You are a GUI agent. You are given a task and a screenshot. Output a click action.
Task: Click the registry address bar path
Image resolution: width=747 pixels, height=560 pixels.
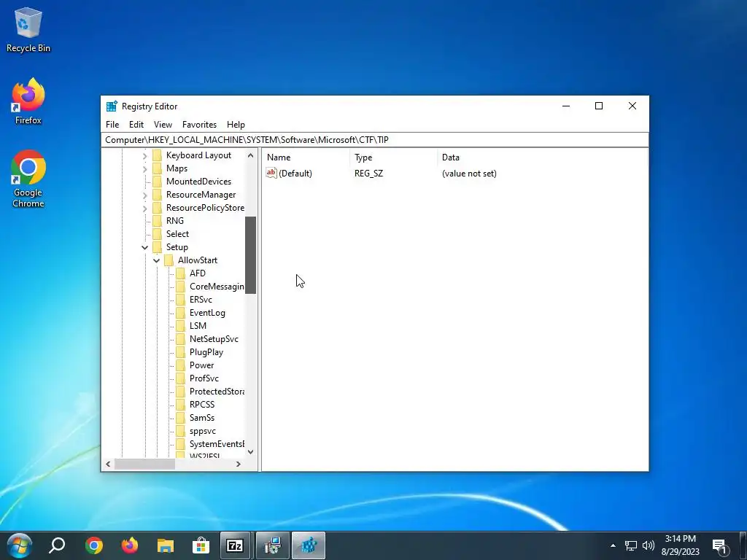[374, 140]
